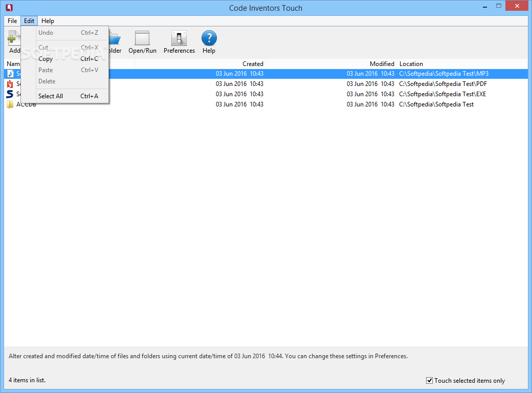Open the File menu
532x393 pixels.
12,20
